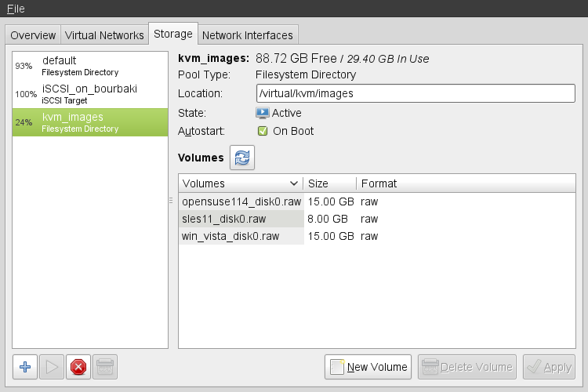
Task: Click the Location path input field
Action: pos(416,93)
